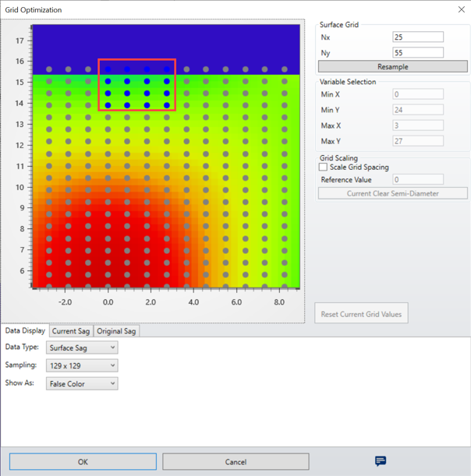This screenshot has height=476, width=471.
Task: Select the Data Display tab
Action: [x=25, y=331]
